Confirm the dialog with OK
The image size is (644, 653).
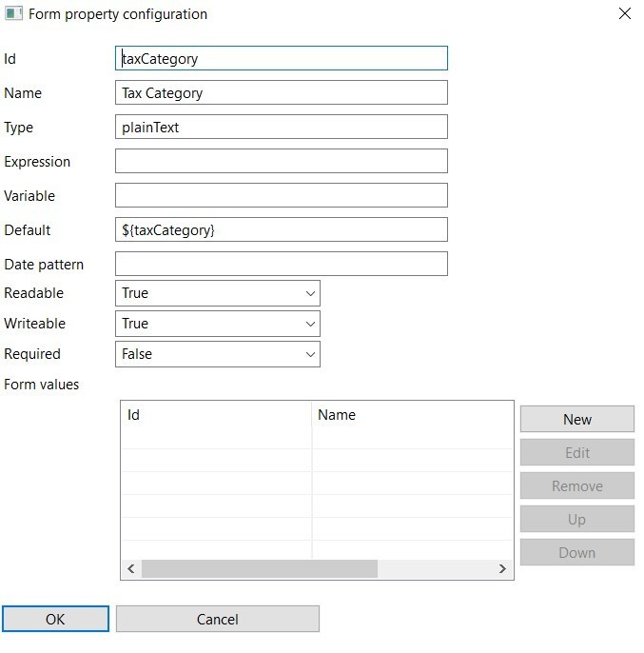(x=55, y=619)
